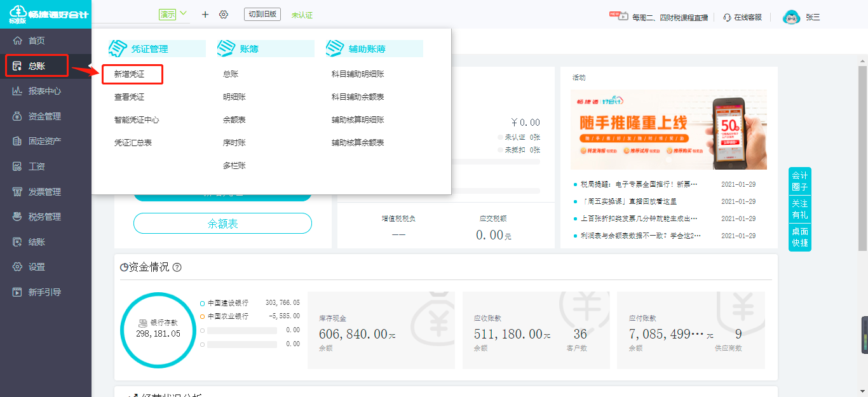
Task: Open 凭证汇总表 menu item
Action: point(133,143)
